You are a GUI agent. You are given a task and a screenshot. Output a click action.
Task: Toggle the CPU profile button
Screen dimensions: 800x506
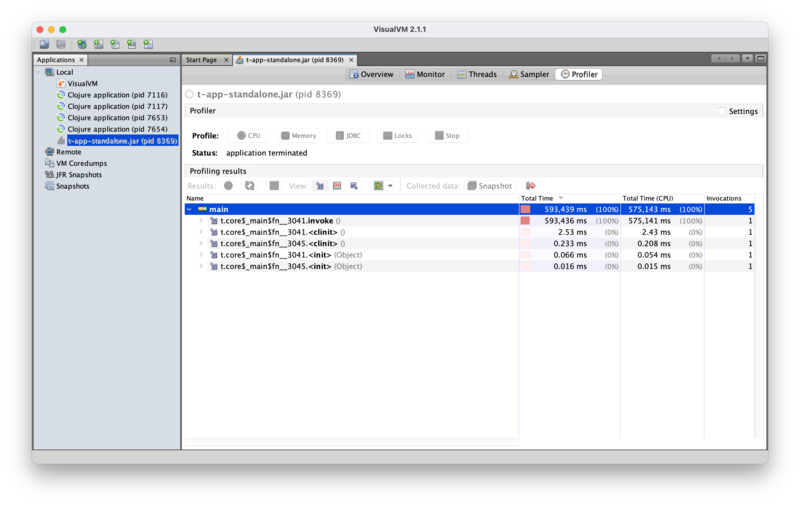pos(248,136)
